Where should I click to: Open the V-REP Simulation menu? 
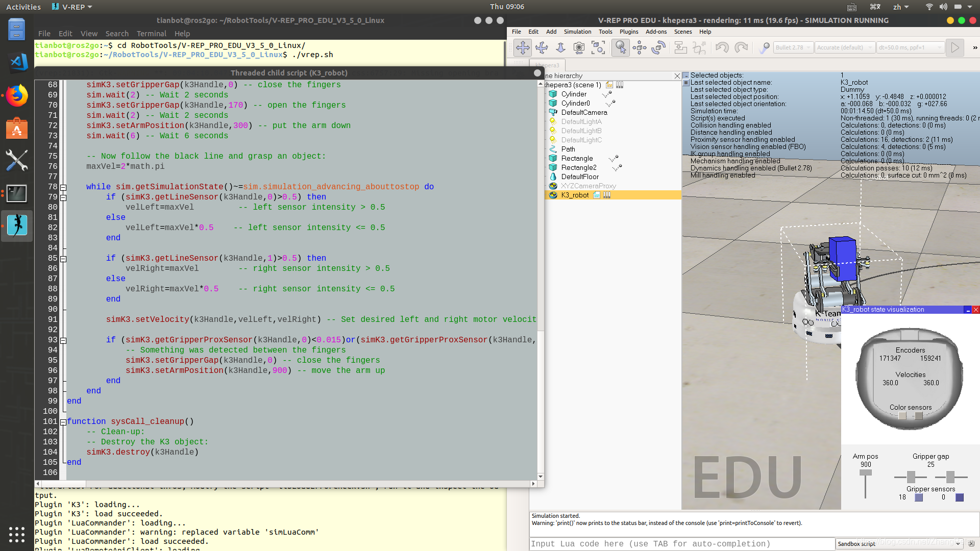pos(577,32)
